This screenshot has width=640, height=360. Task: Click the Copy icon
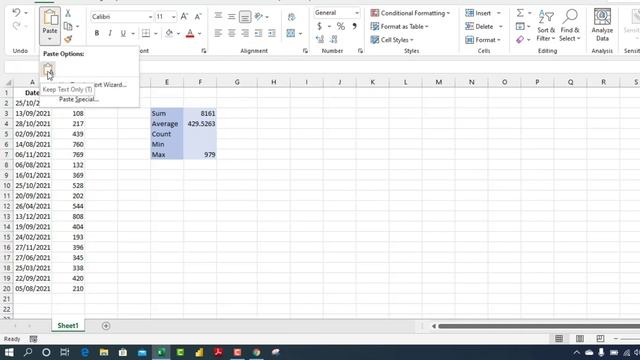[x=68, y=26]
